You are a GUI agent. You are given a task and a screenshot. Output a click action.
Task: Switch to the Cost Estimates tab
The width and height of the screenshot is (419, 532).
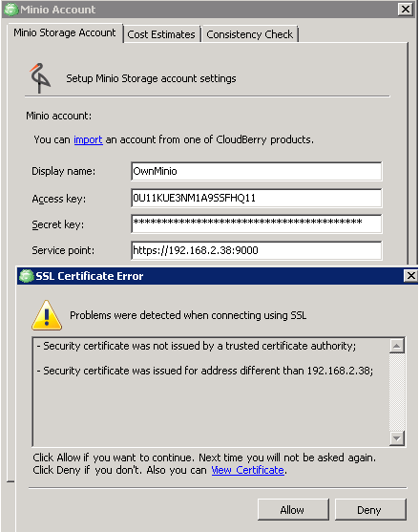pos(161,34)
